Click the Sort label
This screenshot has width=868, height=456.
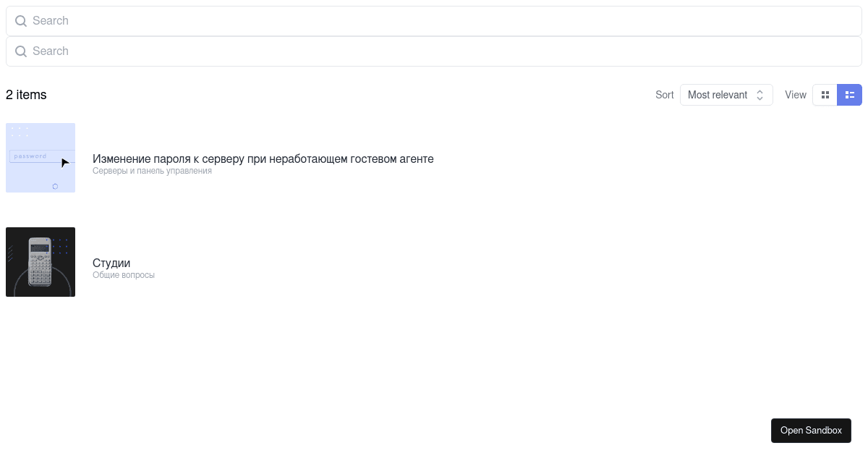[665, 95]
